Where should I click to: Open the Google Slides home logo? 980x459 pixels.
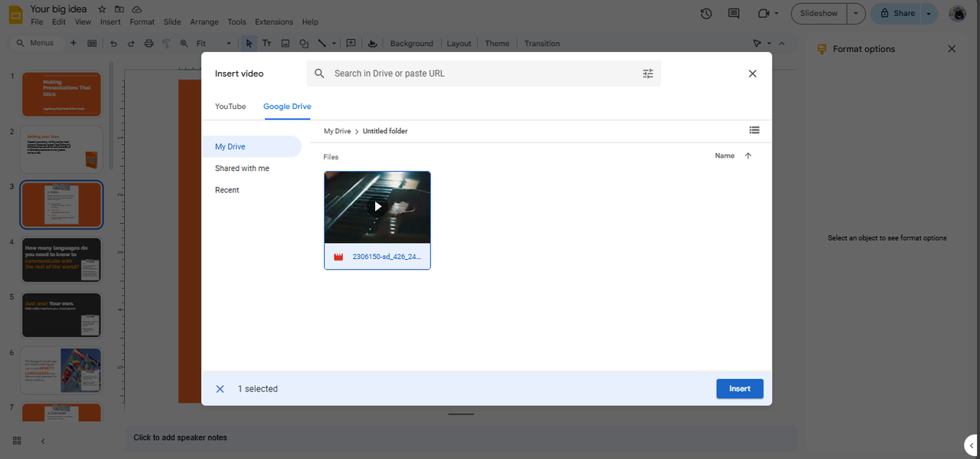[x=15, y=15]
